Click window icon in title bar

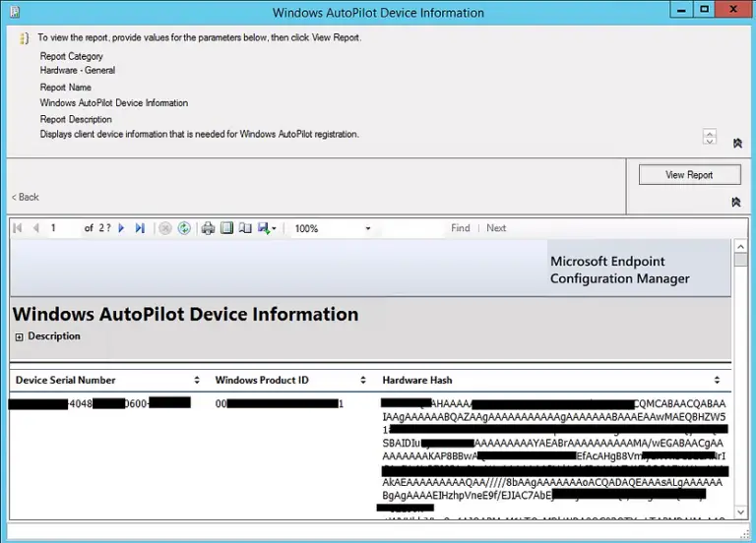[x=15, y=12]
